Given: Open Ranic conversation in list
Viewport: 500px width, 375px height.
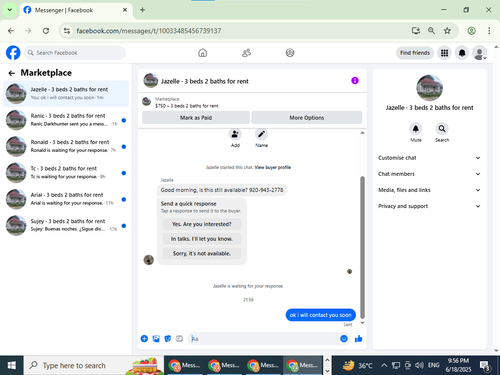Looking at the screenshot, I should click(66, 120).
